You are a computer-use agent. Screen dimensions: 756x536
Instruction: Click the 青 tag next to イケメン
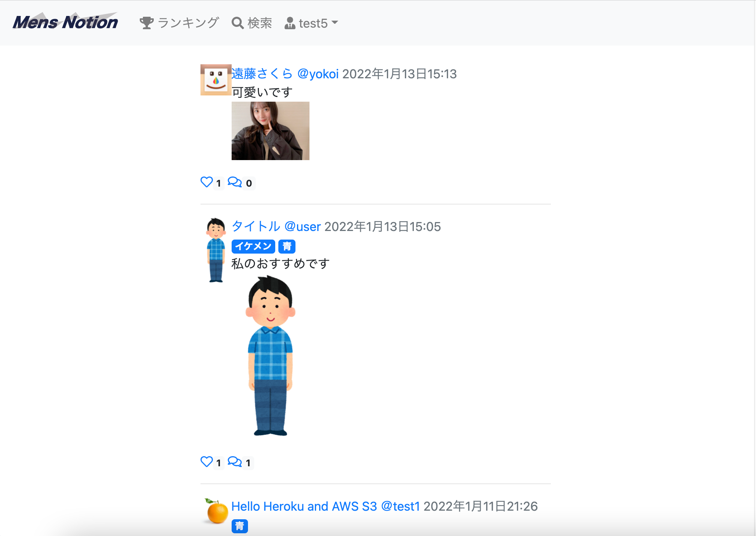287,246
